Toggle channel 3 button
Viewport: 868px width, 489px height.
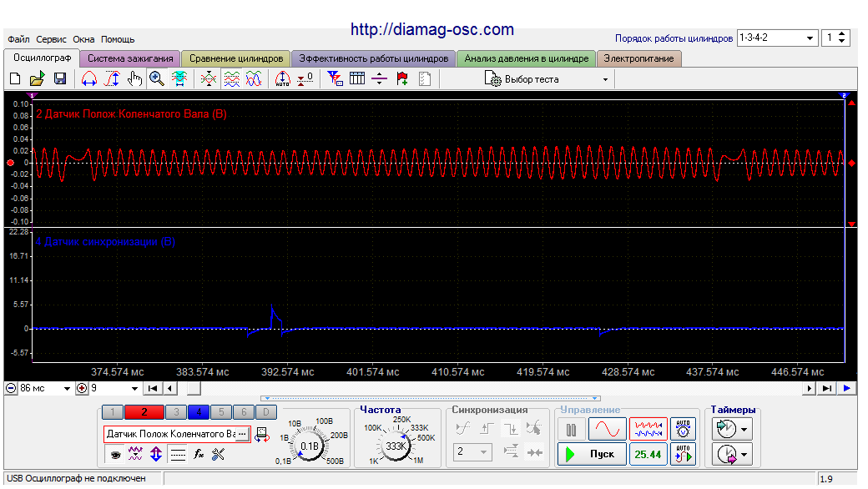pyautogui.click(x=176, y=412)
